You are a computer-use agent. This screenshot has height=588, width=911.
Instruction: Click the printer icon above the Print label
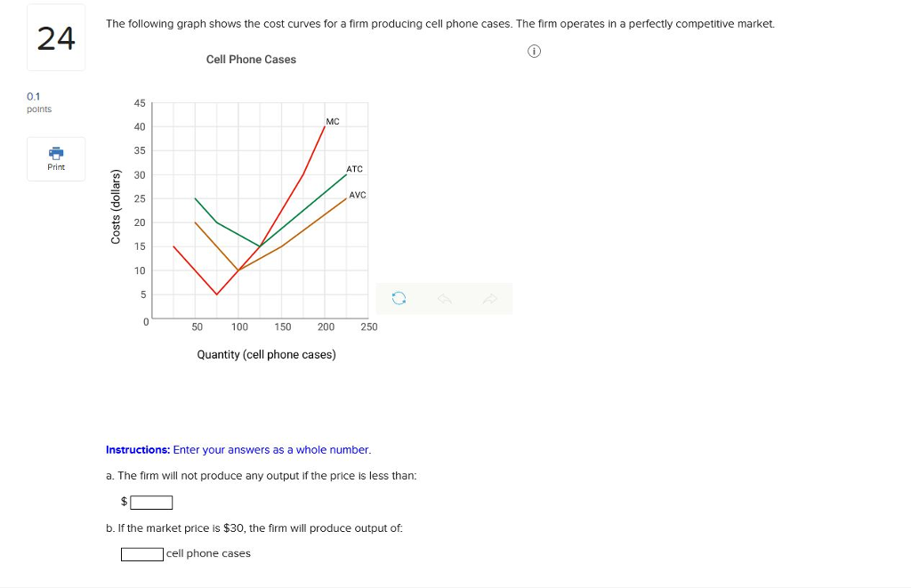coord(55,154)
